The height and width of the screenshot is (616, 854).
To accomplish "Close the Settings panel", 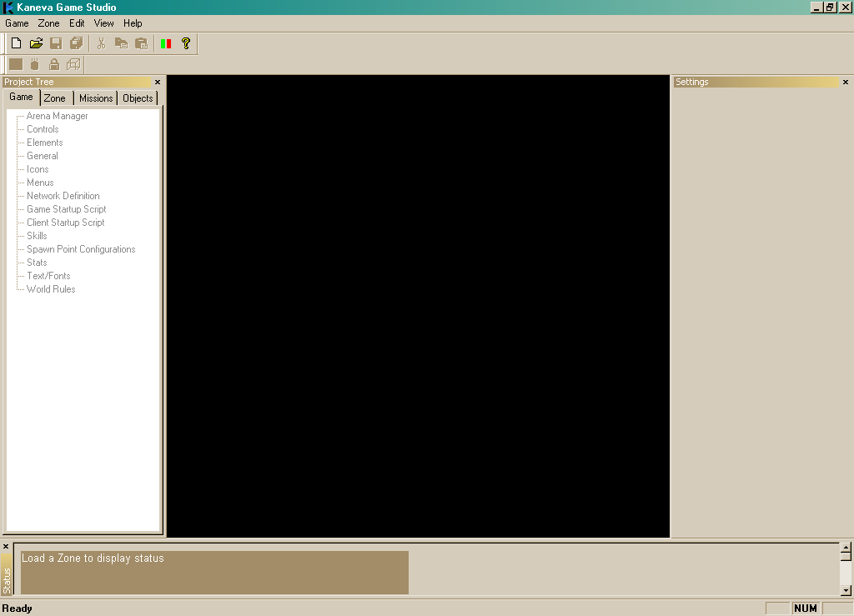I will (846, 83).
